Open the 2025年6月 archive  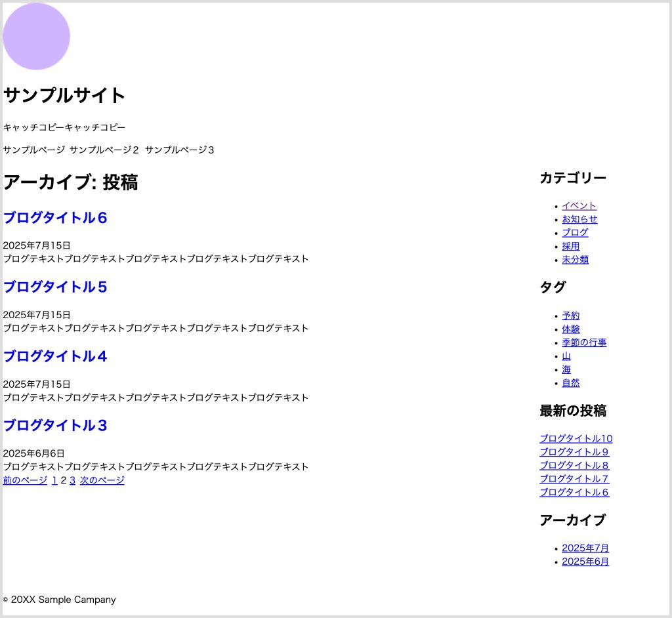click(x=585, y=562)
